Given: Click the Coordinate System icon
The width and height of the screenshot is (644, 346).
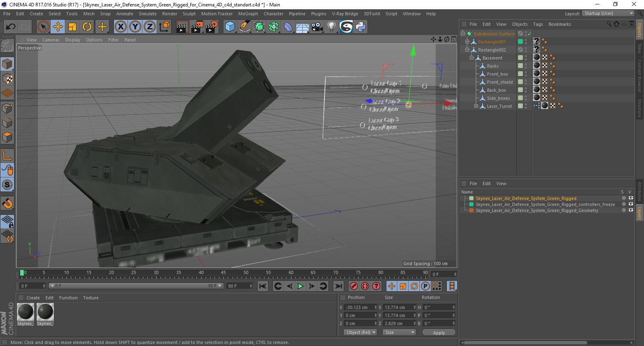Looking at the screenshot, I should click(164, 27).
